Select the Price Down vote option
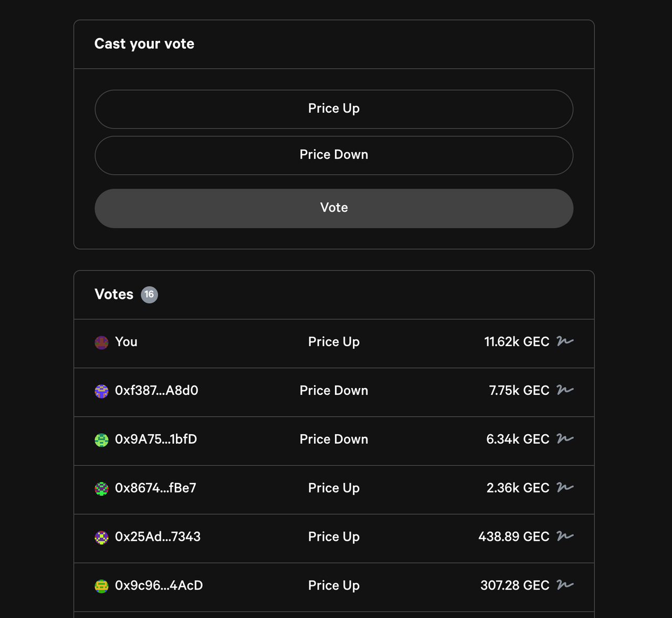This screenshot has height=618, width=672. point(334,155)
